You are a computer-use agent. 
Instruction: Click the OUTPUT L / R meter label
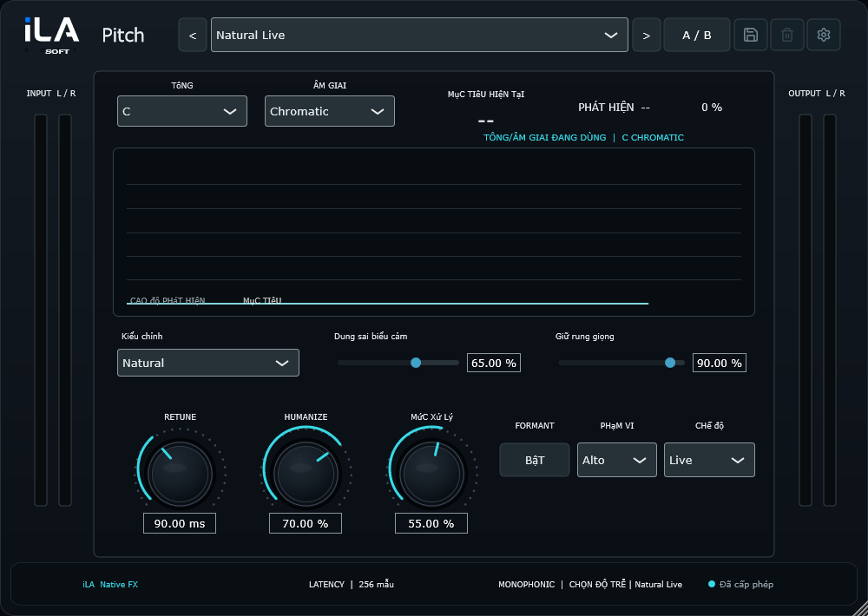pyautogui.click(x=817, y=93)
